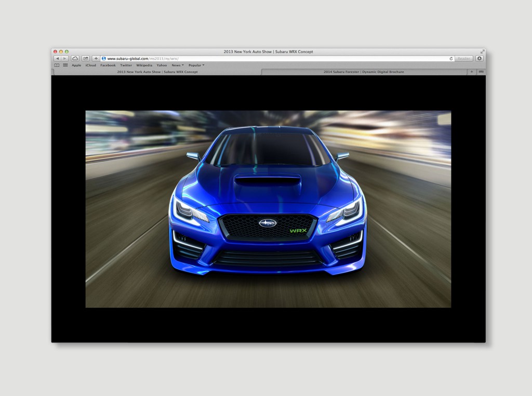
Task: Switch to Subaru WRX Concept tab
Action: [157, 72]
